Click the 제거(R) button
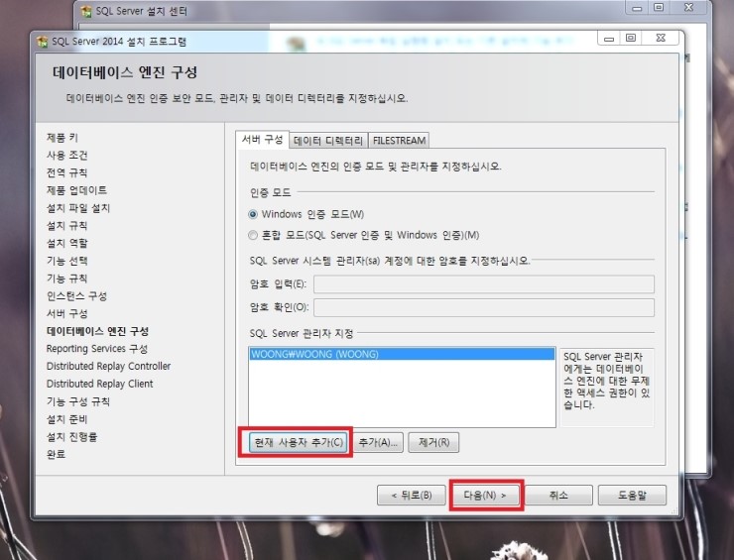Screen dimensions: 734x560 (433, 442)
